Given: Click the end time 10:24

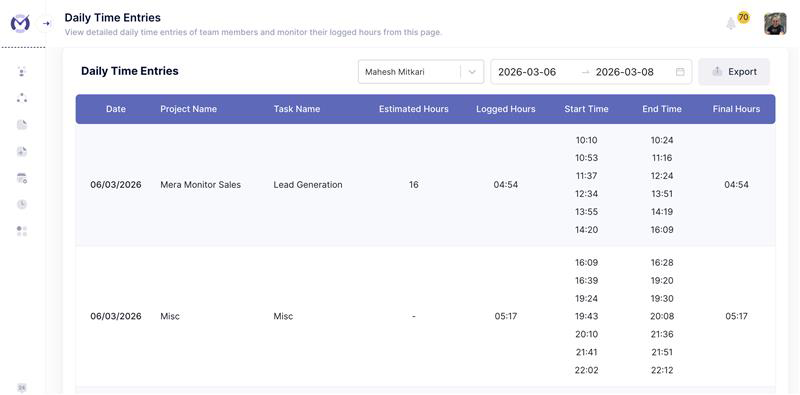Looking at the screenshot, I should 662,140.
